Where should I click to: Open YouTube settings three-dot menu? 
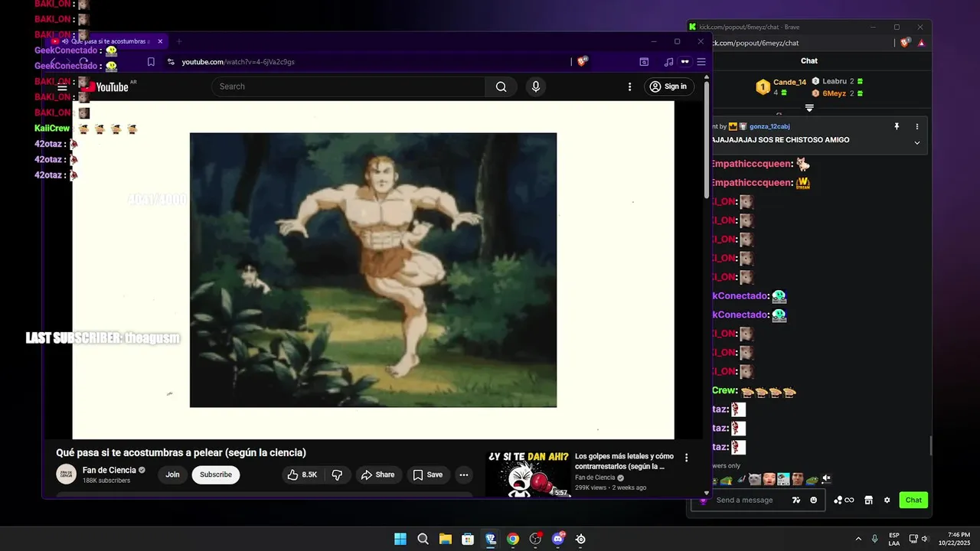point(630,86)
